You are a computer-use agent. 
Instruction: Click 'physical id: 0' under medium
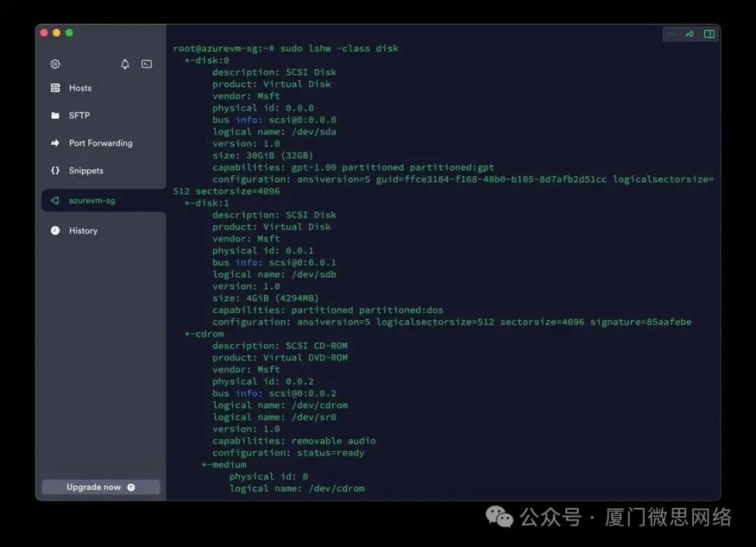tap(269, 476)
